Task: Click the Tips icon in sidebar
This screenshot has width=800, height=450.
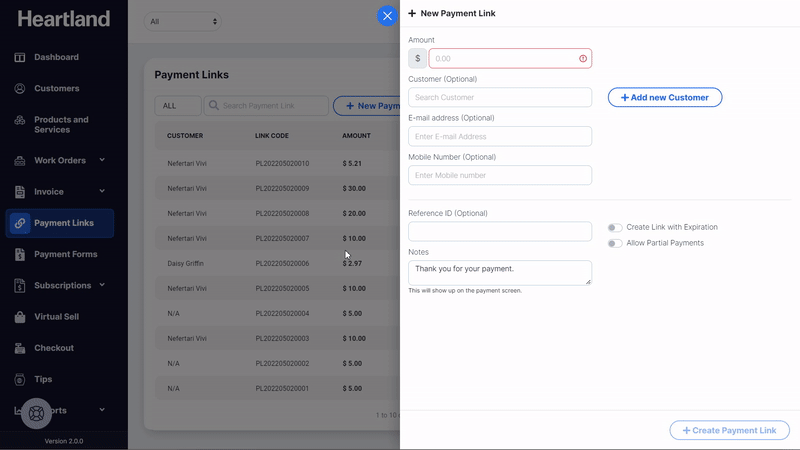Action: point(20,380)
